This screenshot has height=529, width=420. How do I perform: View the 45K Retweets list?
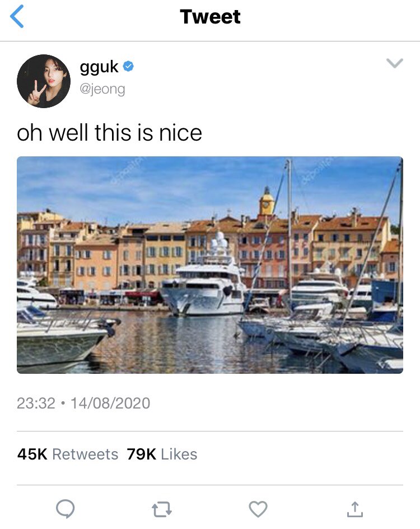tap(68, 454)
